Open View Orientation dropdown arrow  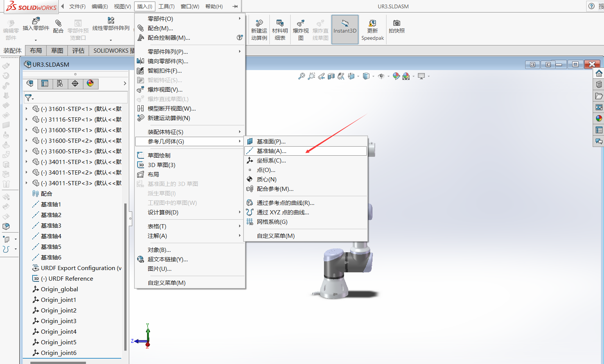tap(358, 77)
